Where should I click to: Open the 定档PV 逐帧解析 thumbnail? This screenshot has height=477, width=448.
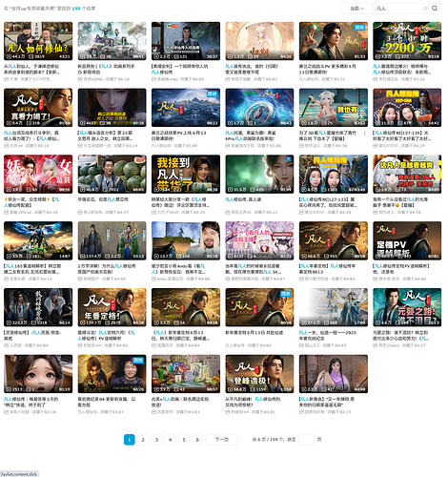tap(407, 240)
